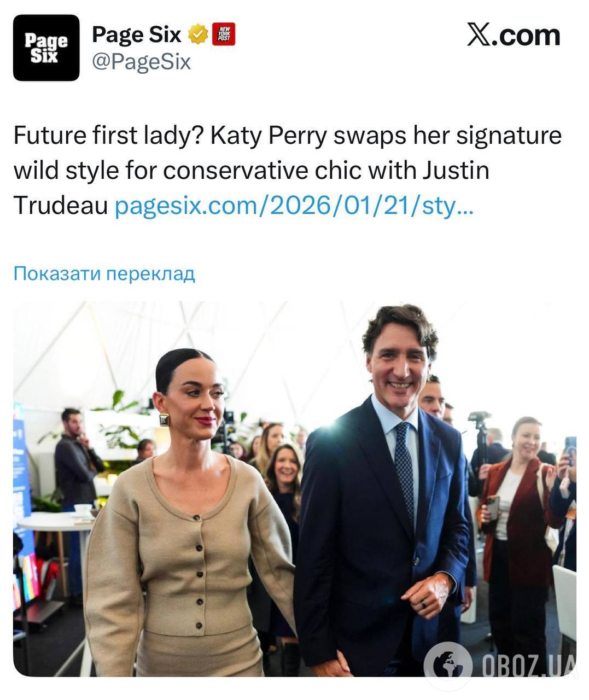Click the X.com logo

tap(514, 36)
